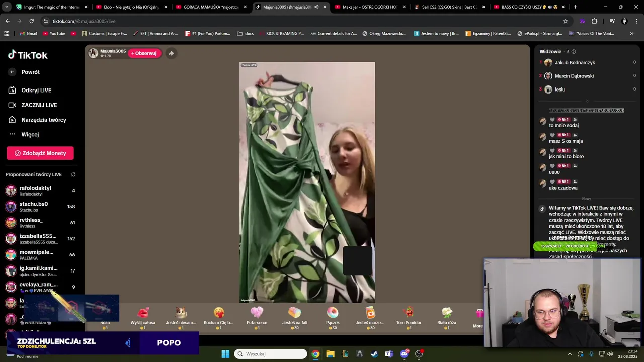Open ig.kamil.kami live stream

40,271
